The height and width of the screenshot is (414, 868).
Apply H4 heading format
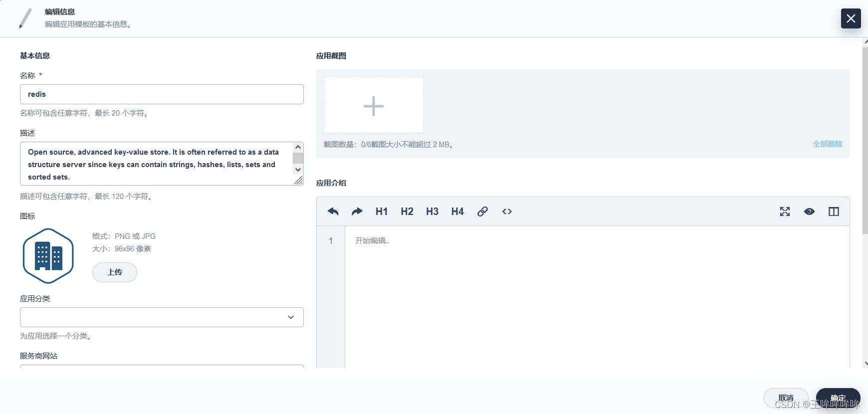pyautogui.click(x=457, y=211)
